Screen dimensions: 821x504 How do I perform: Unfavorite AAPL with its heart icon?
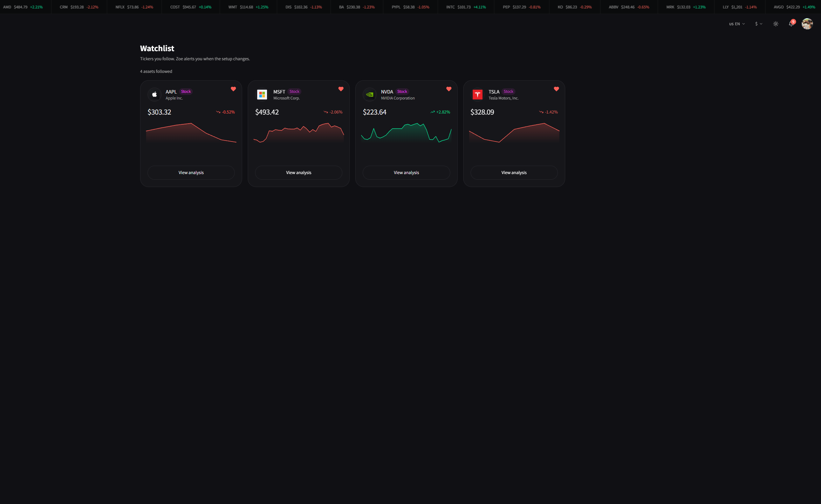pos(233,89)
